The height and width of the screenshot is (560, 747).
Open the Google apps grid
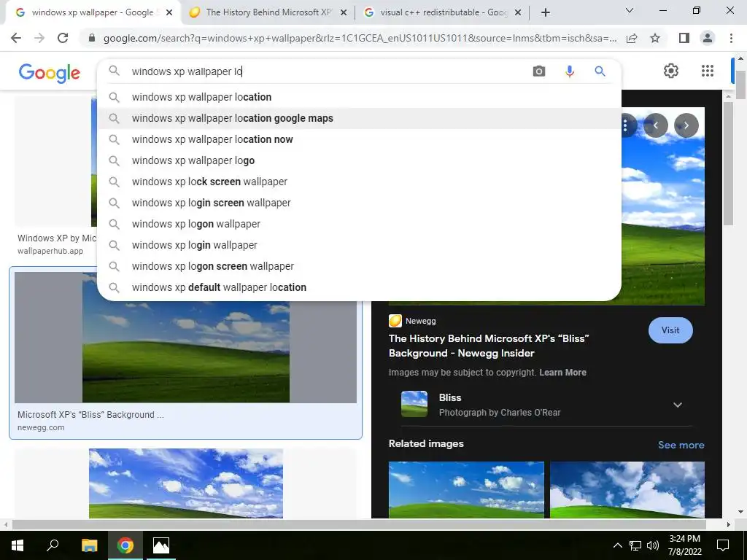click(708, 71)
